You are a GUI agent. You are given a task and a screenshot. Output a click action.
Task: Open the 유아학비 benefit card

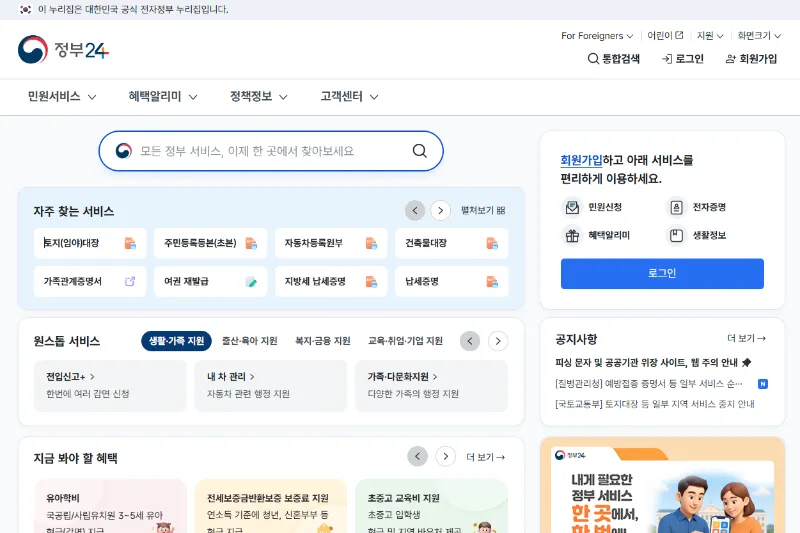pyautogui.click(x=110, y=506)
